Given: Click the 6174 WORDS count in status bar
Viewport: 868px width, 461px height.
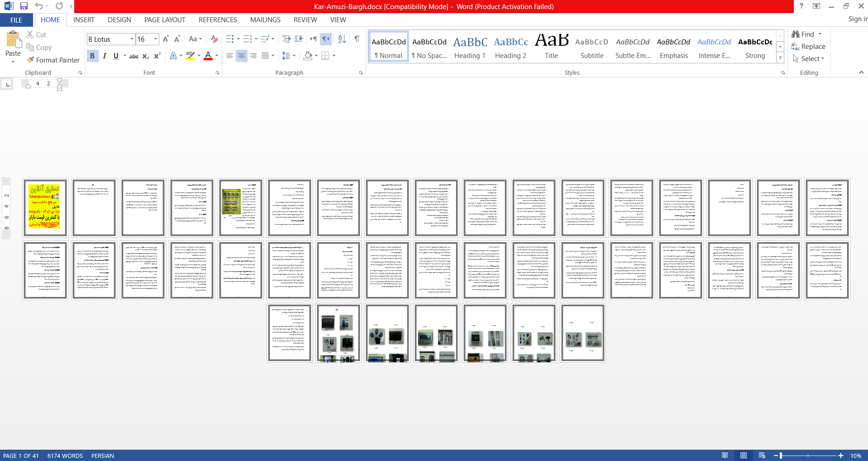Looking at the screenshot, I should pos(65,456).
